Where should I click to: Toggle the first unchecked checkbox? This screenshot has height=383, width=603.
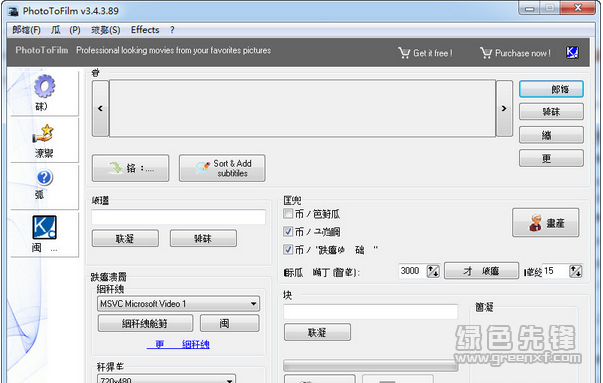(288, 213)
